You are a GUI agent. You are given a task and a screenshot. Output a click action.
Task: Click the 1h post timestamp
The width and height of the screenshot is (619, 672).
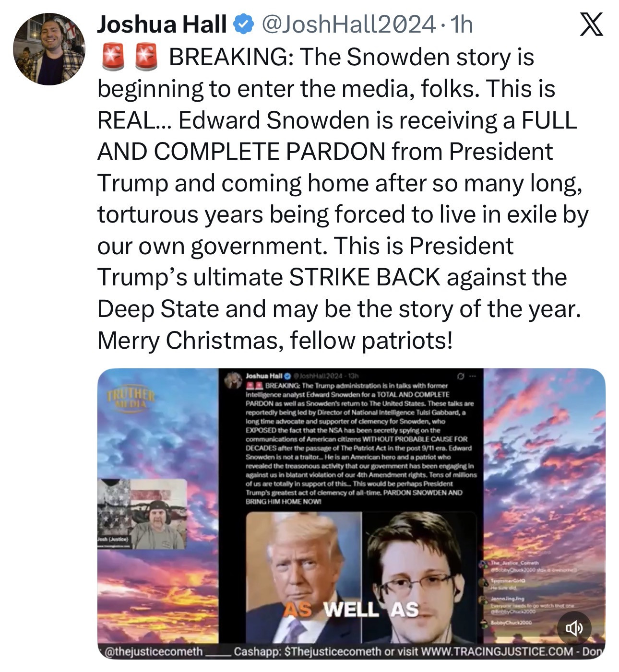(462, 24)
